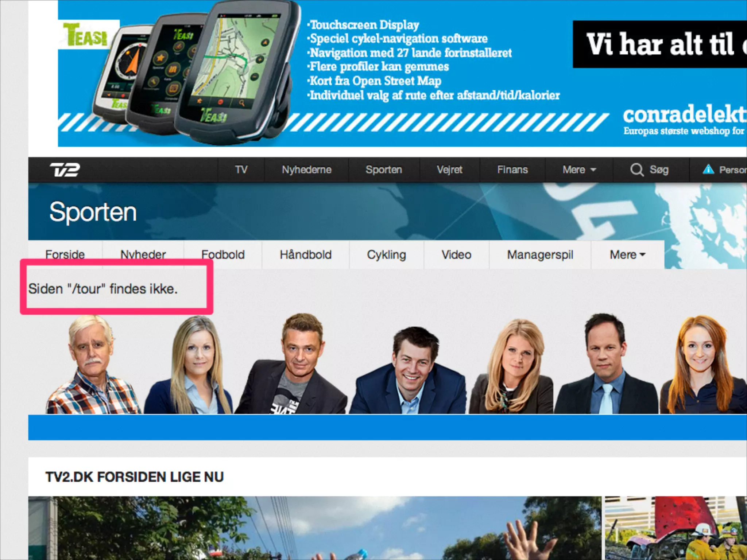Click the conradelektronik logo in ad
The image size is (747, 560).
coord(684,115)
